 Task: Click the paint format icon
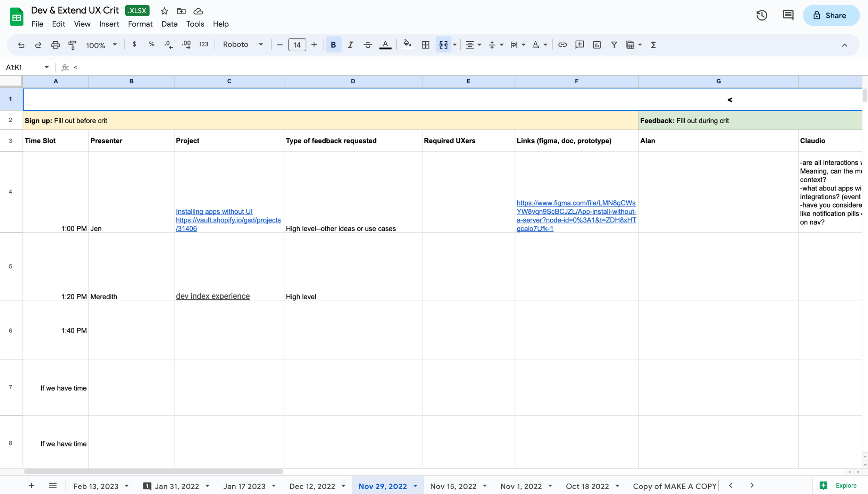coord(72,45)
